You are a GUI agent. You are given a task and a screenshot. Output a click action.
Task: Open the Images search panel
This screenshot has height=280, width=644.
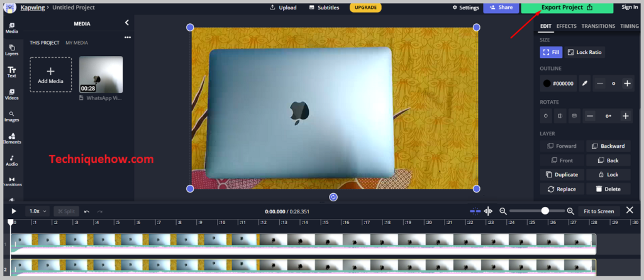point(11,116)
